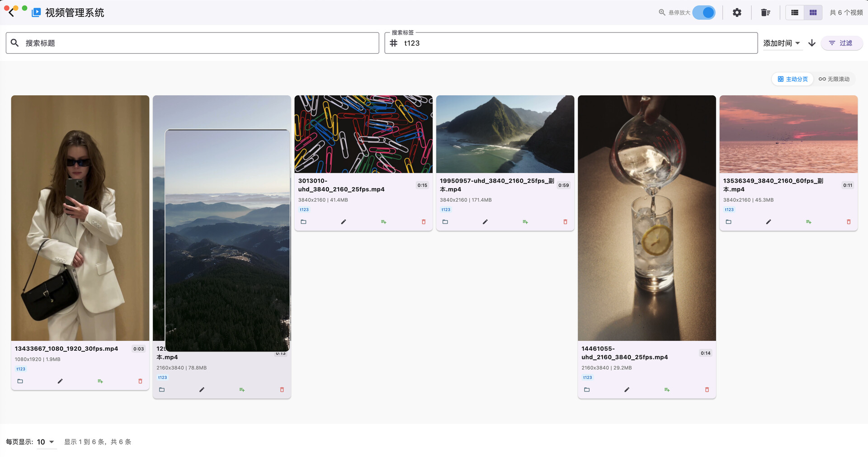868x457 pixels.
Task: Click the t123 tag on 3013010 video
Action: coord(304,210)
